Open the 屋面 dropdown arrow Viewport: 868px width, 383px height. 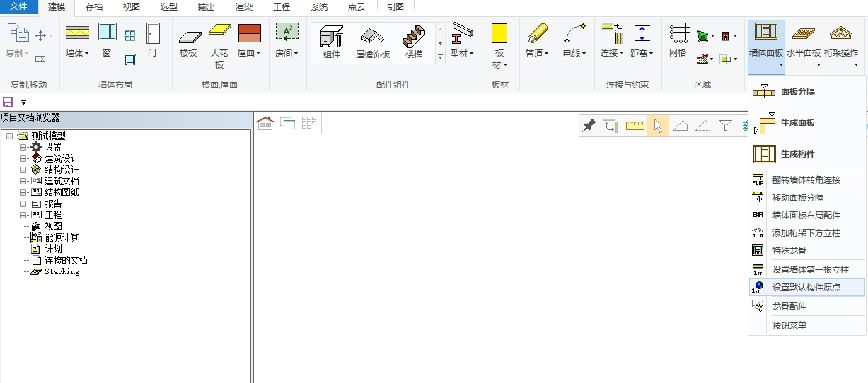pos(259,53)
